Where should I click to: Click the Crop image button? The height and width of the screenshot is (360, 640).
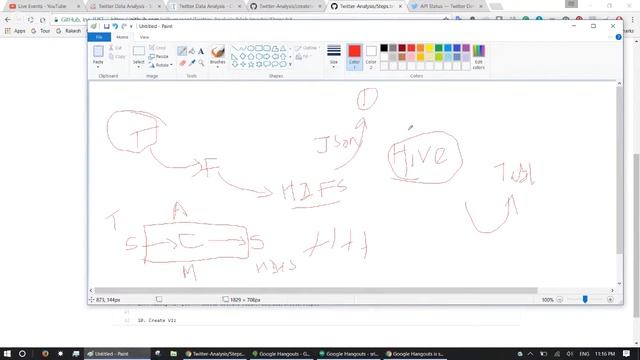tap(158, 48)
